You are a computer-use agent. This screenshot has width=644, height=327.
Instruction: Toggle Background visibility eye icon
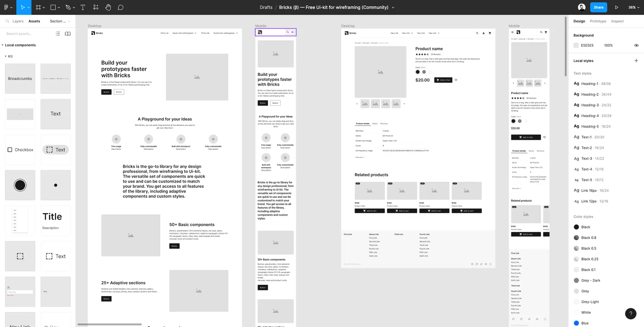[636, 45]
